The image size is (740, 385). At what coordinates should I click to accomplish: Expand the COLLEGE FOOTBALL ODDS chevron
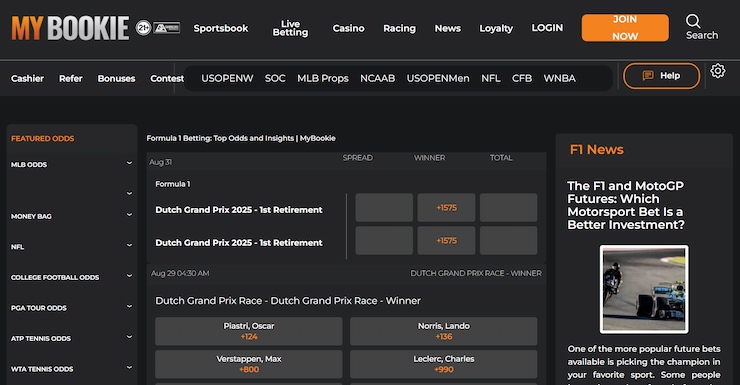coord(129,276)
